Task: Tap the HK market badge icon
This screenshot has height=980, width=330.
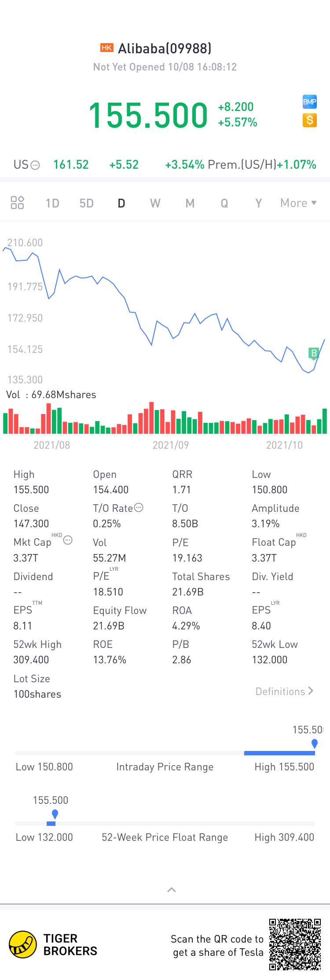Action: pyautogui.click(x=107, y=48)
